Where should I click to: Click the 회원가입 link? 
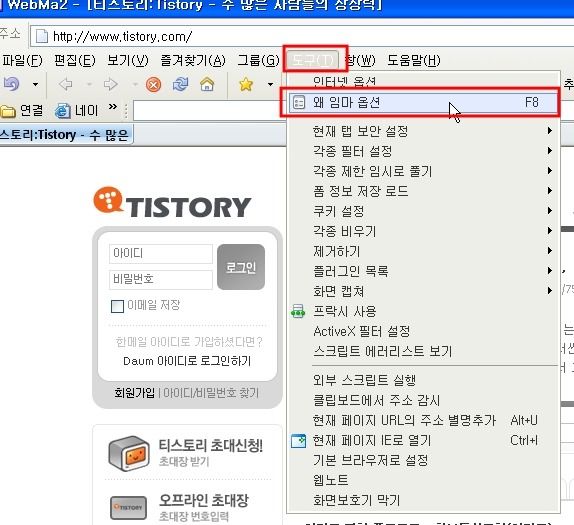click(x=134, y=393)
